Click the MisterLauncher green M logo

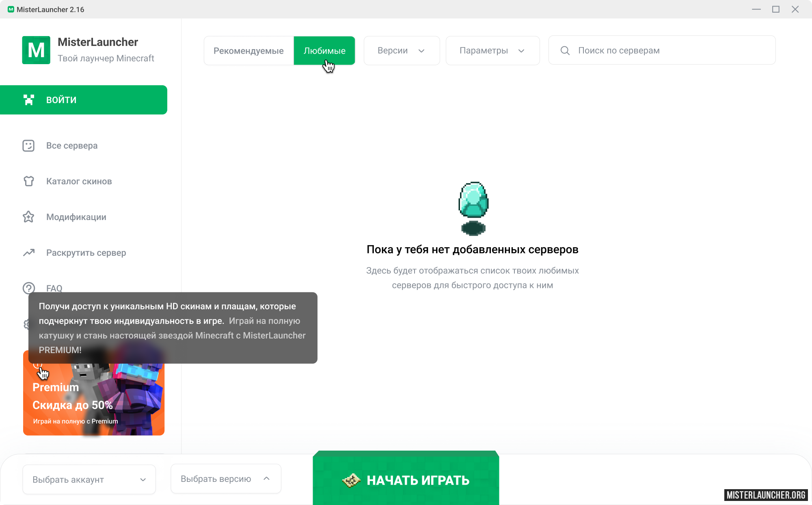[36, 50]
